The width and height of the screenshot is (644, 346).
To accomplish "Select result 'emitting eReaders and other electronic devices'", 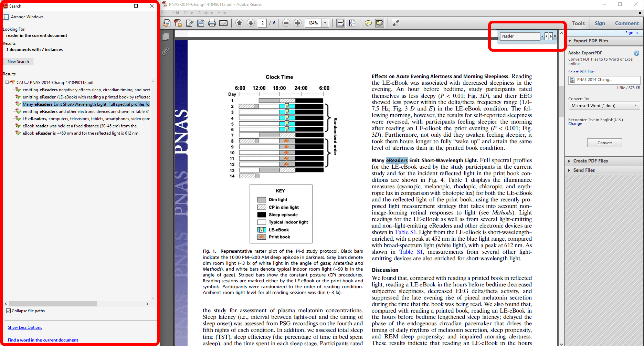I will pos(86,112).
